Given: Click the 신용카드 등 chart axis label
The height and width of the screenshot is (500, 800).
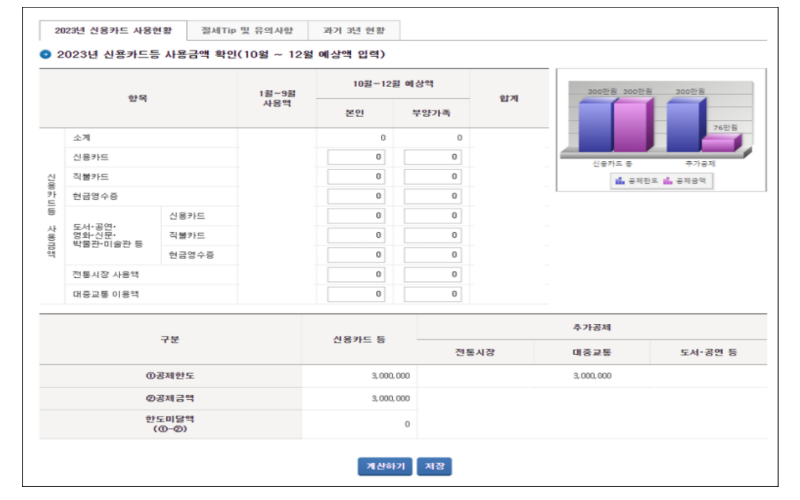Looking at the screenshot, I should (x=612, y=164).
